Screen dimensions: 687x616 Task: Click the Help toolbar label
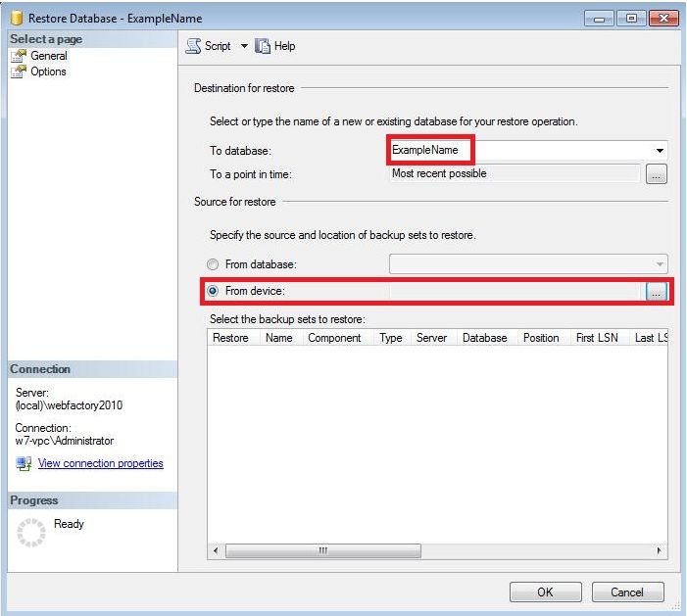tap(285, 46)
